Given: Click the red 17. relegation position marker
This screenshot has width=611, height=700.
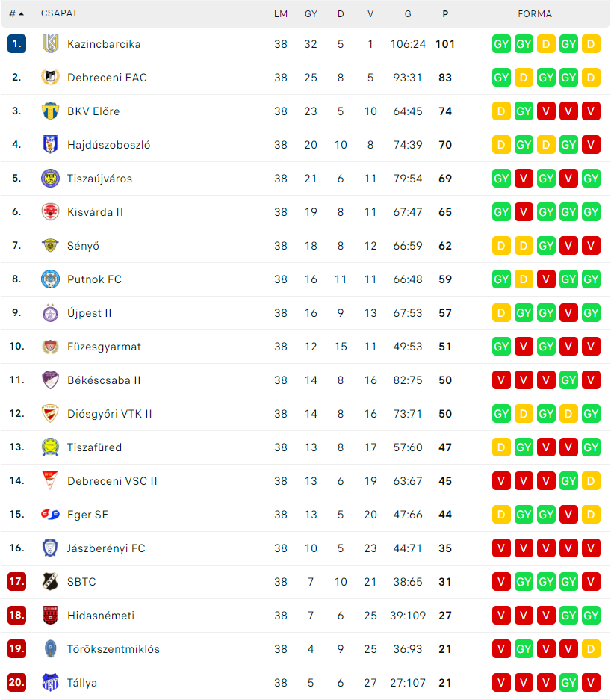Looking at the screenshot, I should 16,582.
